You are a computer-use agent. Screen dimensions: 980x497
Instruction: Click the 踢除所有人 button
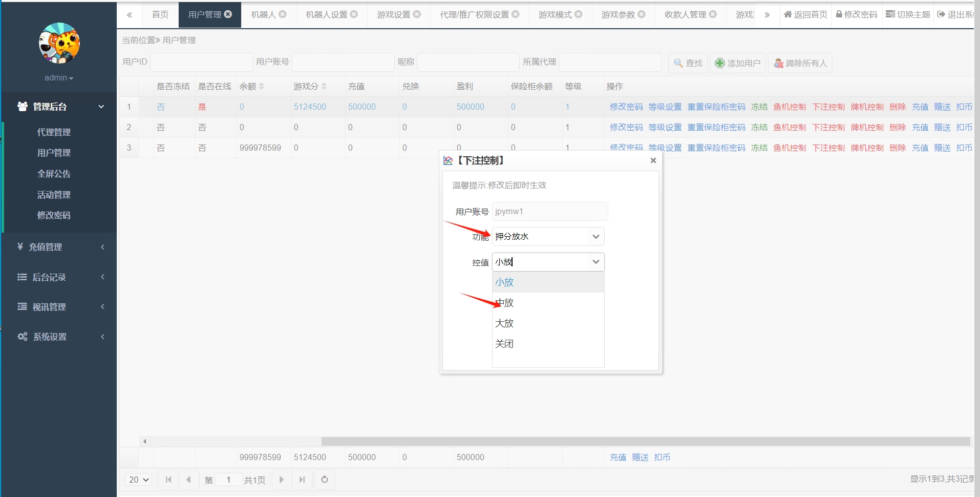(x=800, y=63)
